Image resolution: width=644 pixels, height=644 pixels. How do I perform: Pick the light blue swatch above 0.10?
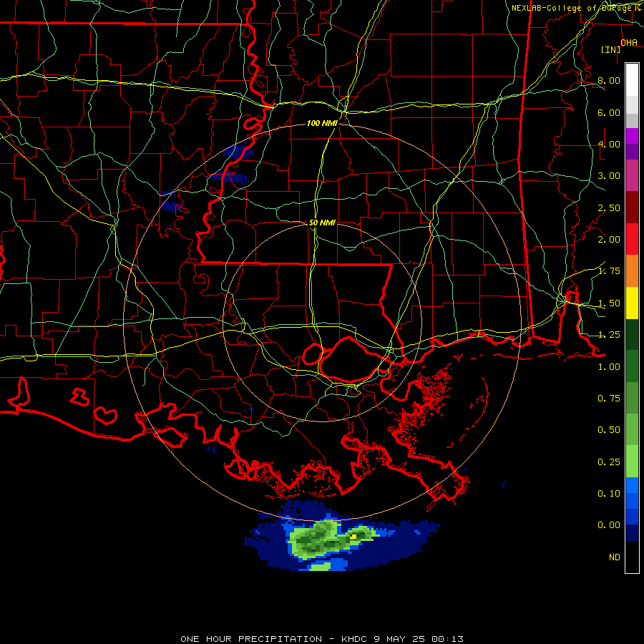click(632, 485)
